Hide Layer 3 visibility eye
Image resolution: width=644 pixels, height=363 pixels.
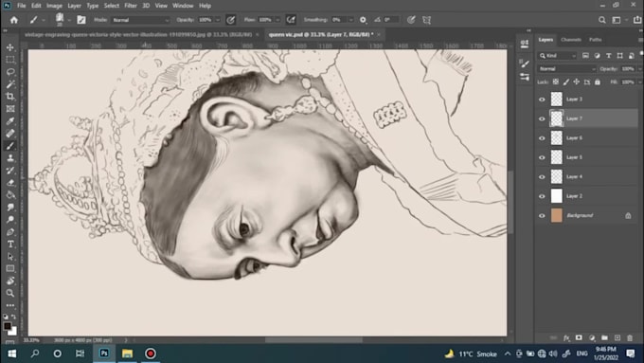coord(542,100)
